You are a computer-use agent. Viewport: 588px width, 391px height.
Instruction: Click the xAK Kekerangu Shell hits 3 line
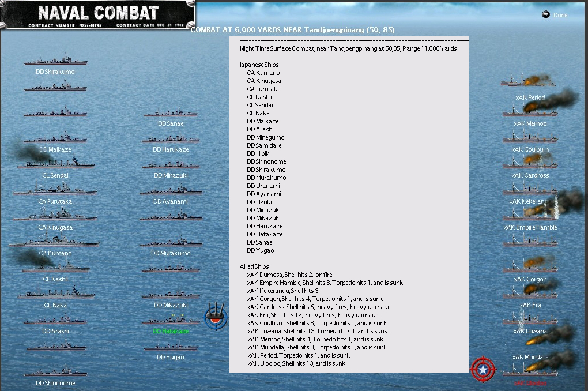282,291
